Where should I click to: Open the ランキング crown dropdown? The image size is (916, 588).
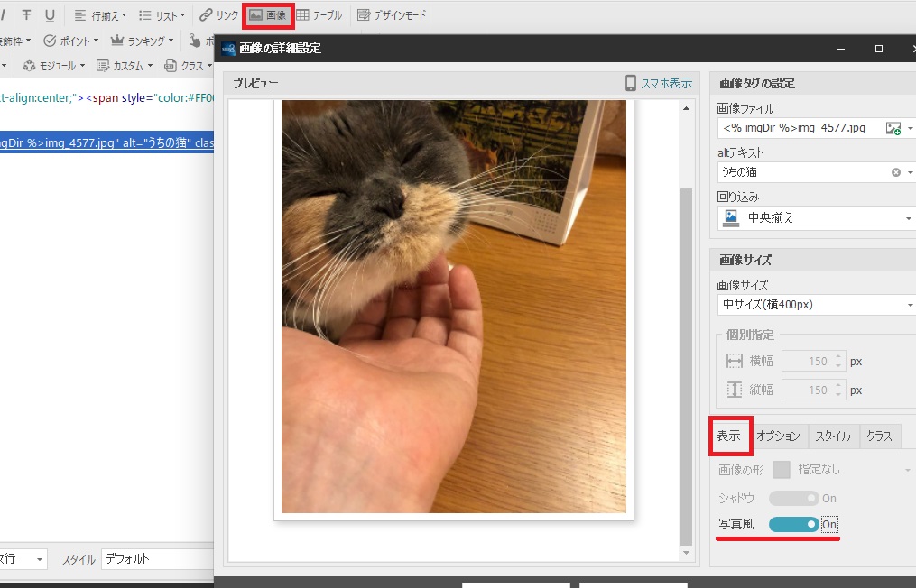143,41
